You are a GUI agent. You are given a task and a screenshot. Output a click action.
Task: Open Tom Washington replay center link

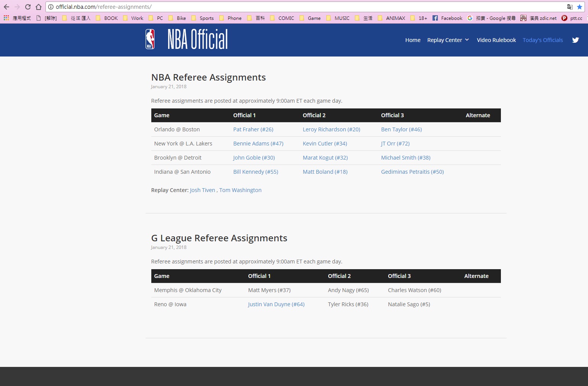point(240,190)
